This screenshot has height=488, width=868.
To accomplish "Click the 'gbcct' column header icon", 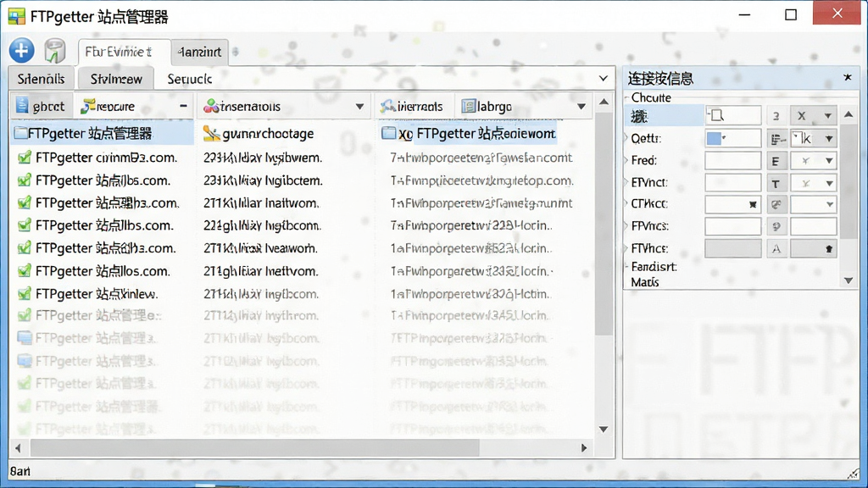I will pos(22,105).
